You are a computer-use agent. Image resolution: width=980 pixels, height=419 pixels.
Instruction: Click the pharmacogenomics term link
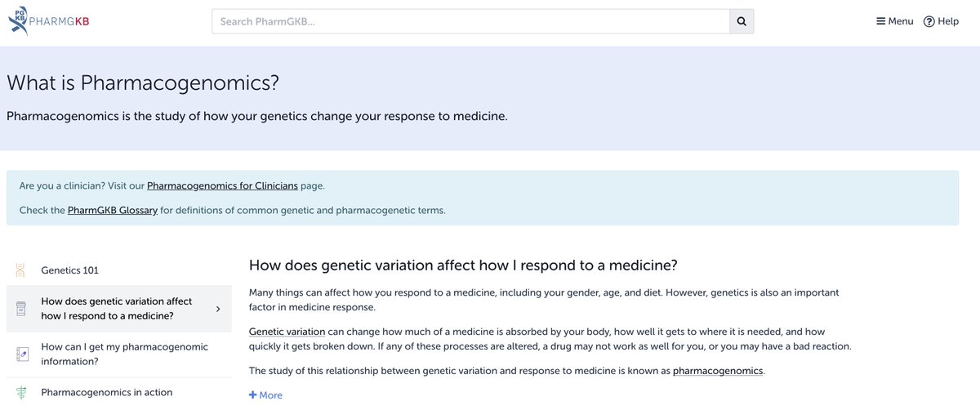coord(718,371)
